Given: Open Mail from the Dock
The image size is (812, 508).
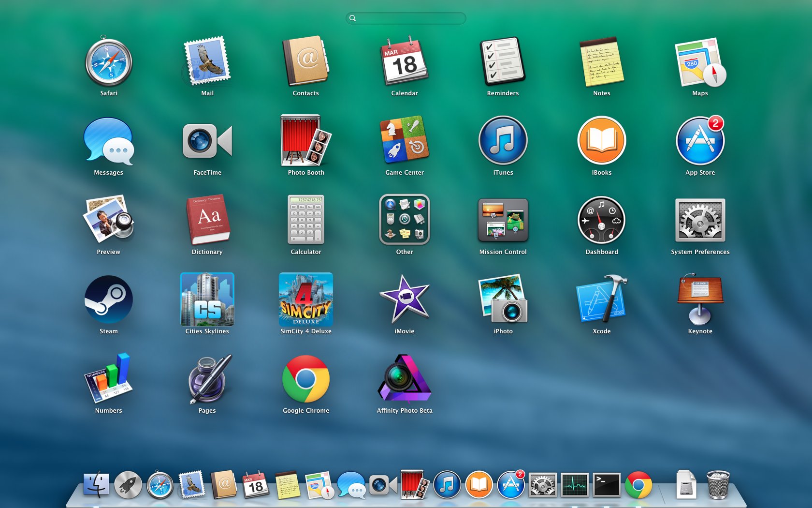Looking at the screenshot, I should pos(192,484).
